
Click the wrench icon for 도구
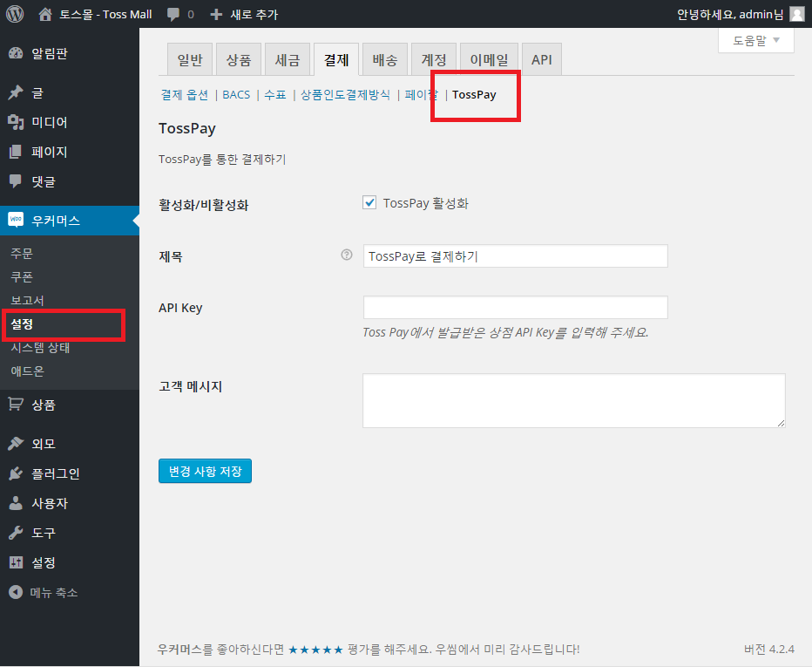pyautogui.click(x=16, y=532)
